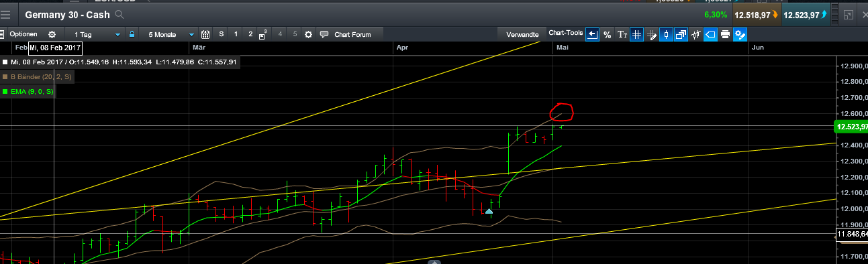Click the EMA (9, 0, S) indicator label

32,92
